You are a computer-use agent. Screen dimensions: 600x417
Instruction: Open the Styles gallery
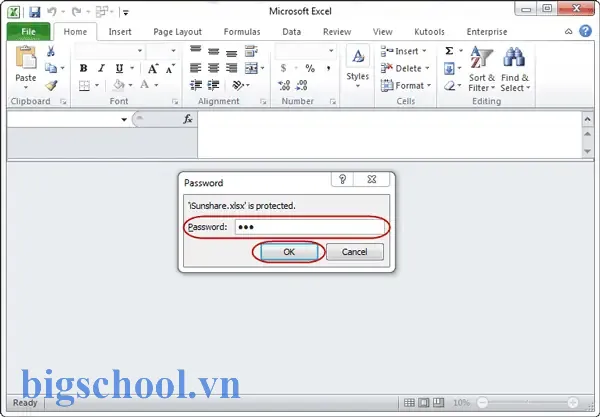(x=358, y=67)
